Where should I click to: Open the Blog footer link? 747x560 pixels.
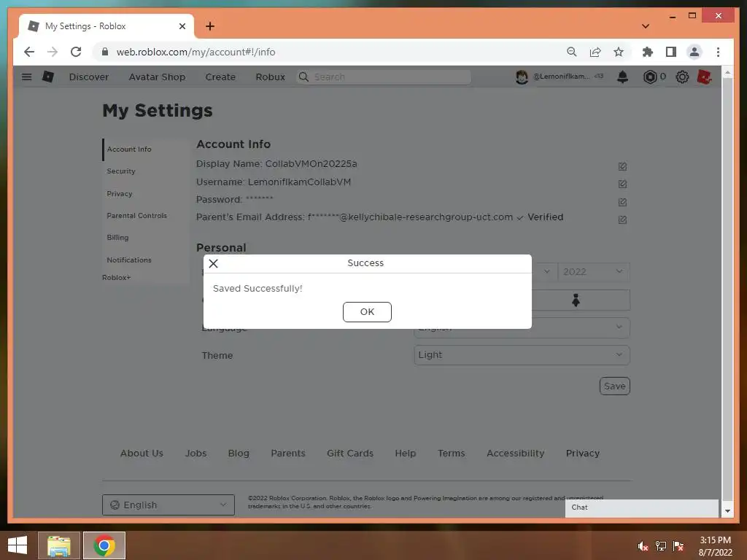pyautogui.click(x=239, y=454)
